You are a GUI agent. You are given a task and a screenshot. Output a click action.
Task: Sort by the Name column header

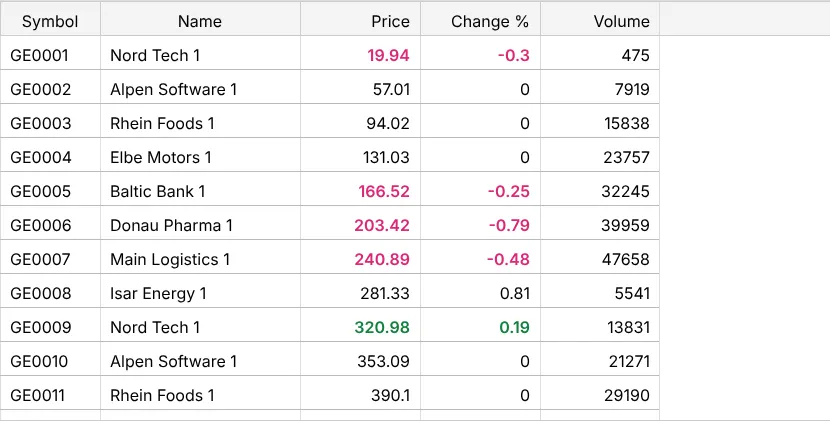coord(200,21)
